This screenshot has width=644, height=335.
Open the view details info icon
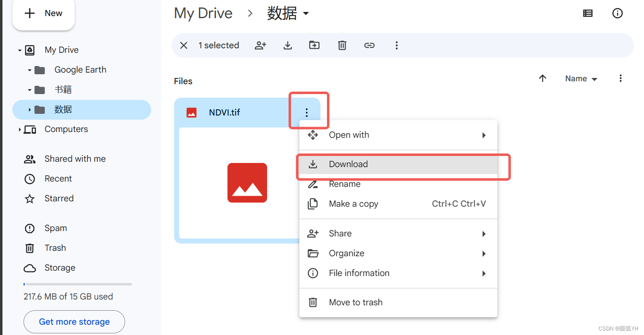coord(618,13)
